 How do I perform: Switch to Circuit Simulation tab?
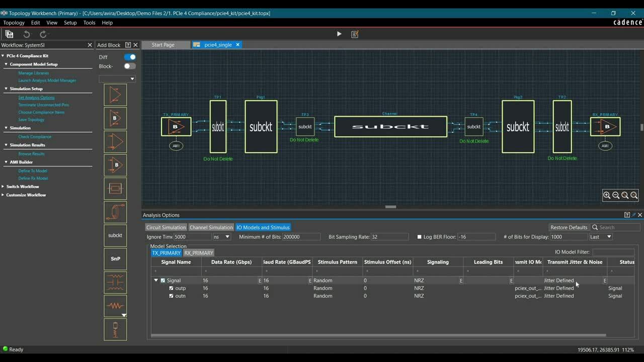[166, 227]
